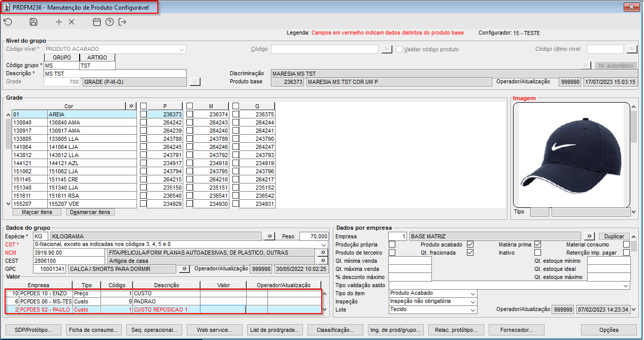
Task: Open Seq. operacional... button
Action: (x=154, y=330)
